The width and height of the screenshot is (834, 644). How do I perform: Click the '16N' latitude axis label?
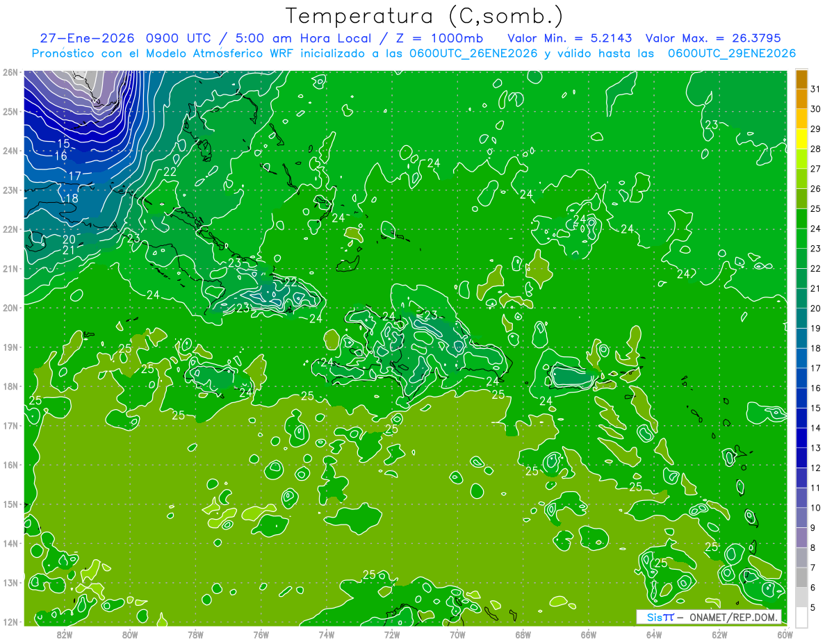click(10, 465)
